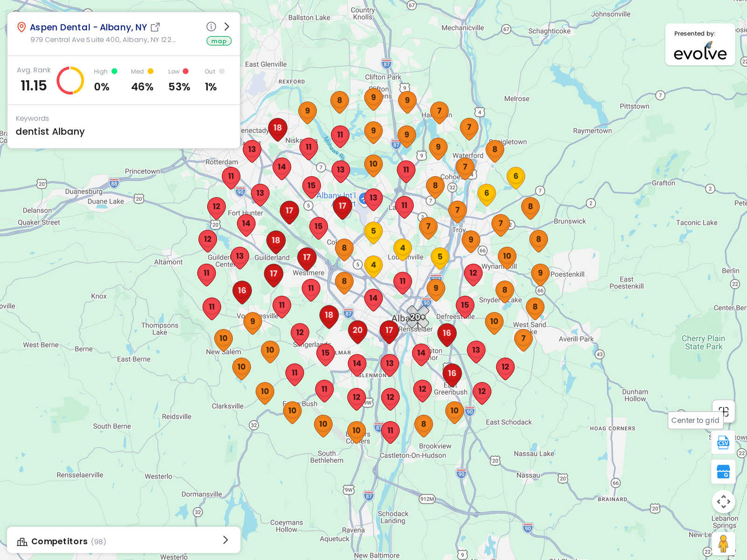Screen dimensions: 747x560
Task: Click the evolve presenter logo
Action: tap(700, 51)
